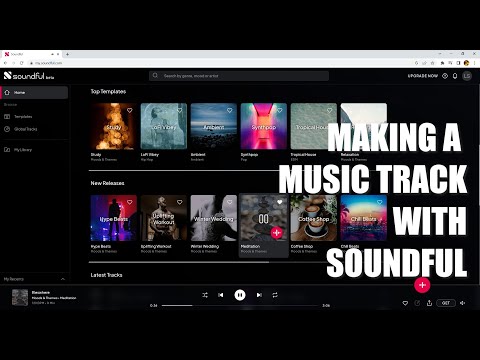Bookmark page with star icon
The image size is (480, 360).
433,63
